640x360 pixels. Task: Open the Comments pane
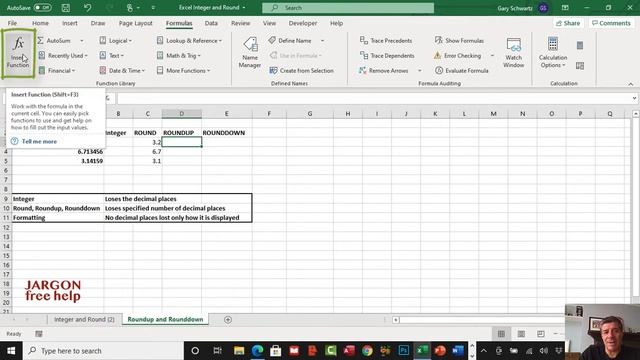click(611, 23)
